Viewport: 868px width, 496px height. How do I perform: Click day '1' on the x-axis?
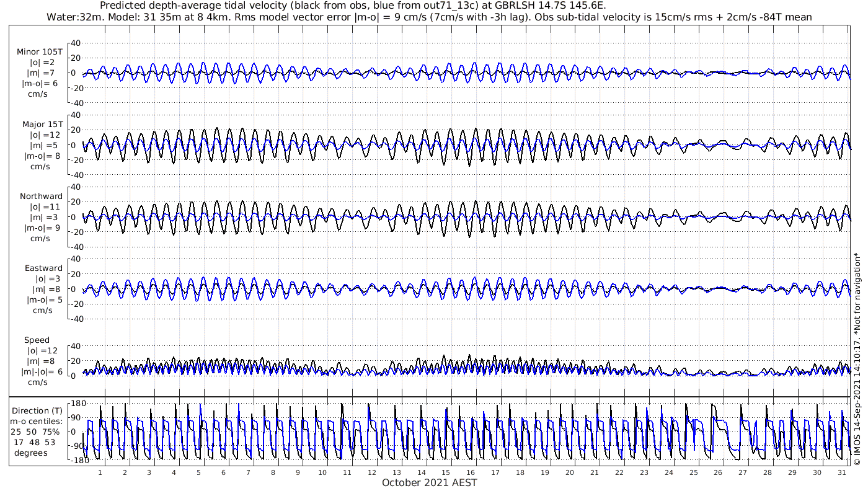[x=100, y=472]
